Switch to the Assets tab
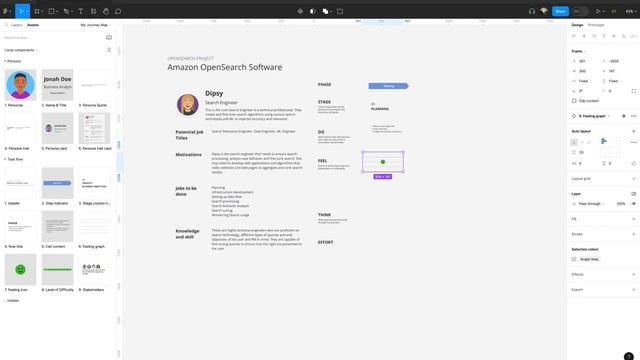The image size is (640, 360). click(x=33, y=25)
